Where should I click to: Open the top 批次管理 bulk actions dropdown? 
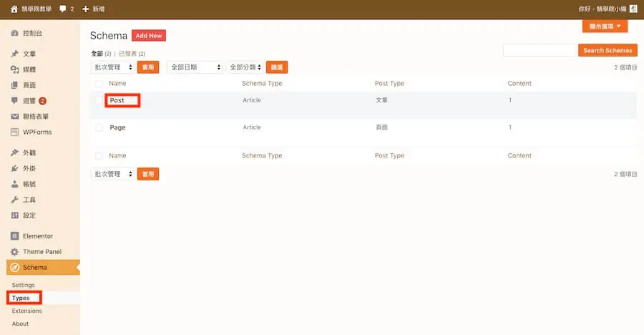[x=112, y=67]
